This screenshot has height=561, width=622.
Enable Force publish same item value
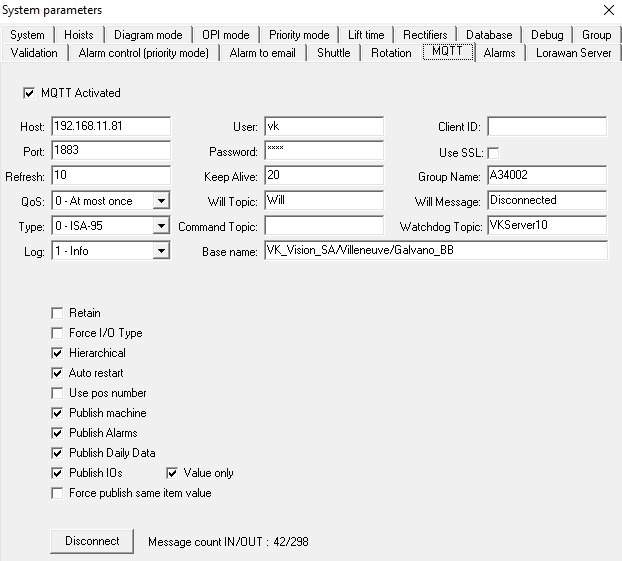(58, 493)
